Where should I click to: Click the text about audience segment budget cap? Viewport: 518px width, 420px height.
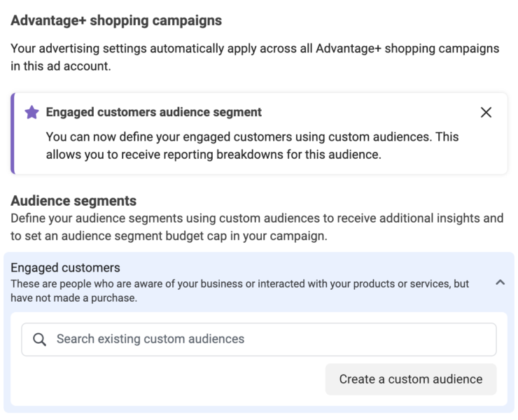pyautogui.click(x=169, y=236)
